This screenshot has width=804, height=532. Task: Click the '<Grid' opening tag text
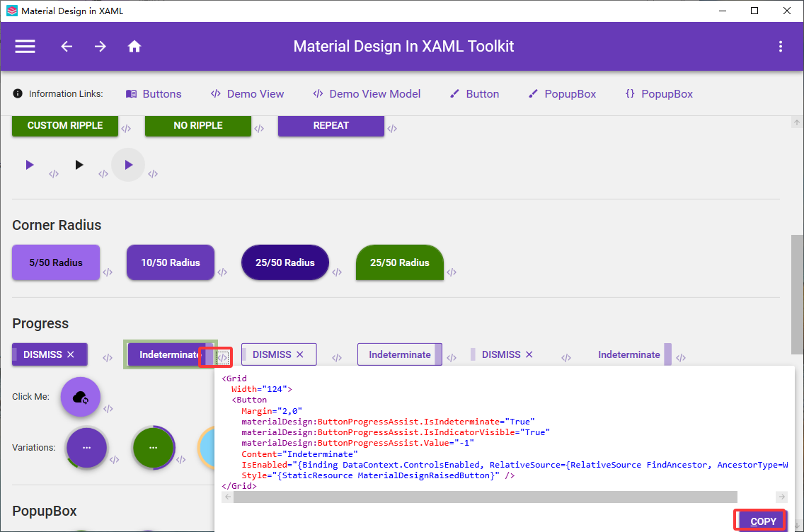click(x=234, y=378)
